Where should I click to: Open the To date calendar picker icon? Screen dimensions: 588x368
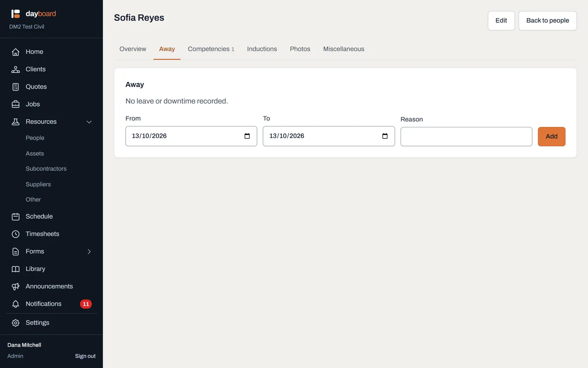tap(385, 136)
